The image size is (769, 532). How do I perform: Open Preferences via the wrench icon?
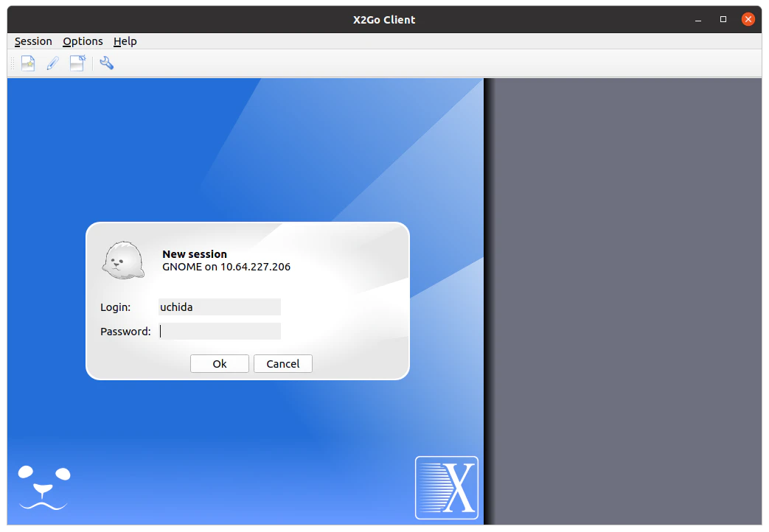[x=106, y=63]
